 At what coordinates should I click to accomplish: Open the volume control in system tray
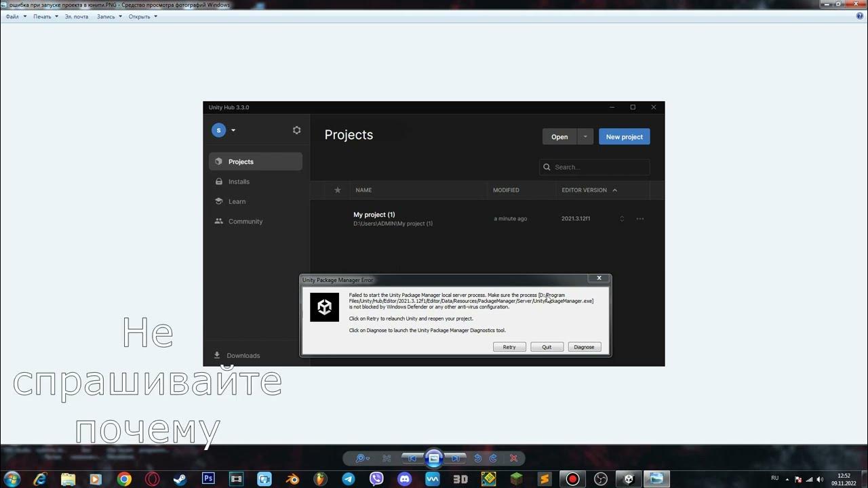coord(819,479)
